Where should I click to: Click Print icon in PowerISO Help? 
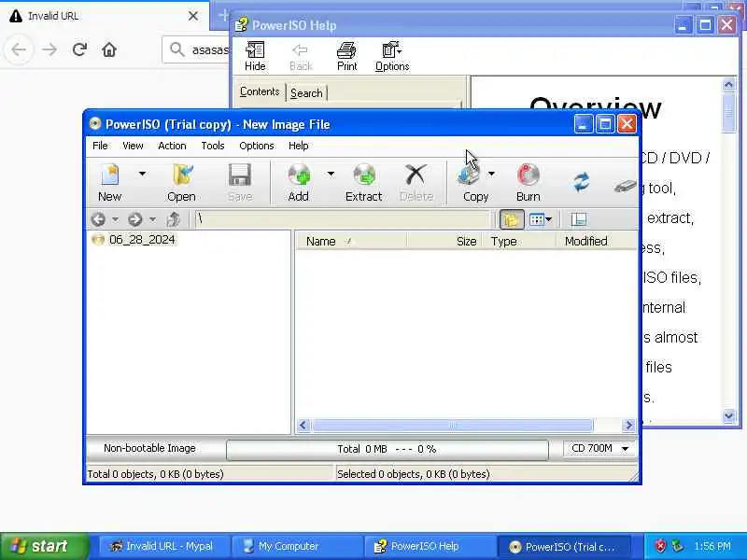point(346,56)
